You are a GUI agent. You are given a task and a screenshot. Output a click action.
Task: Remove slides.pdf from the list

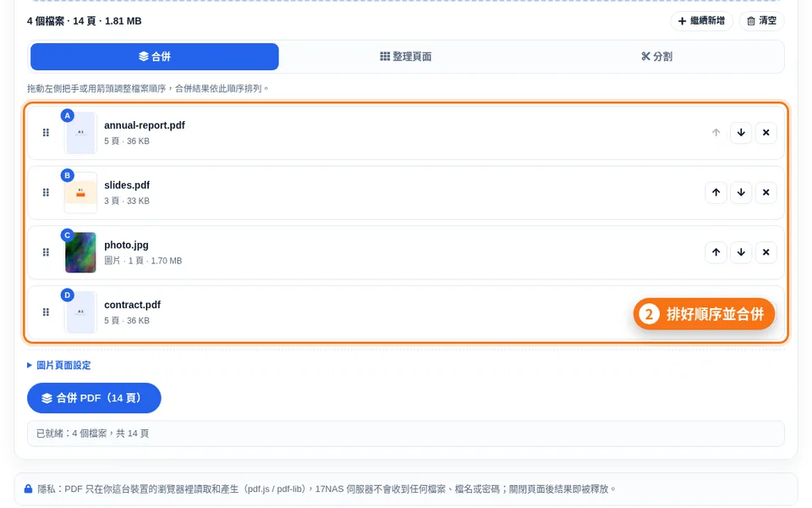(766, 192)
